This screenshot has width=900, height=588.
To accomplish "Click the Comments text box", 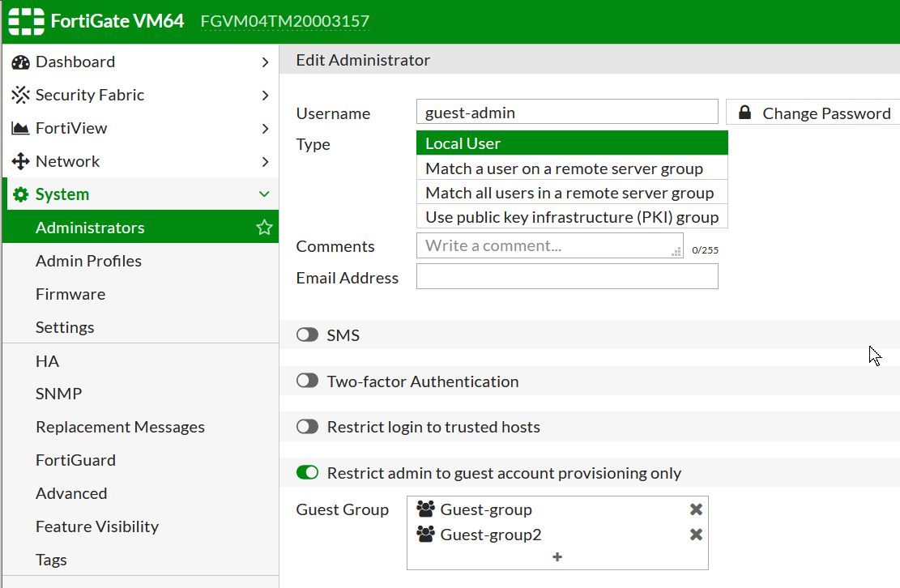I will pyautogui.click(x=550, y=245).
